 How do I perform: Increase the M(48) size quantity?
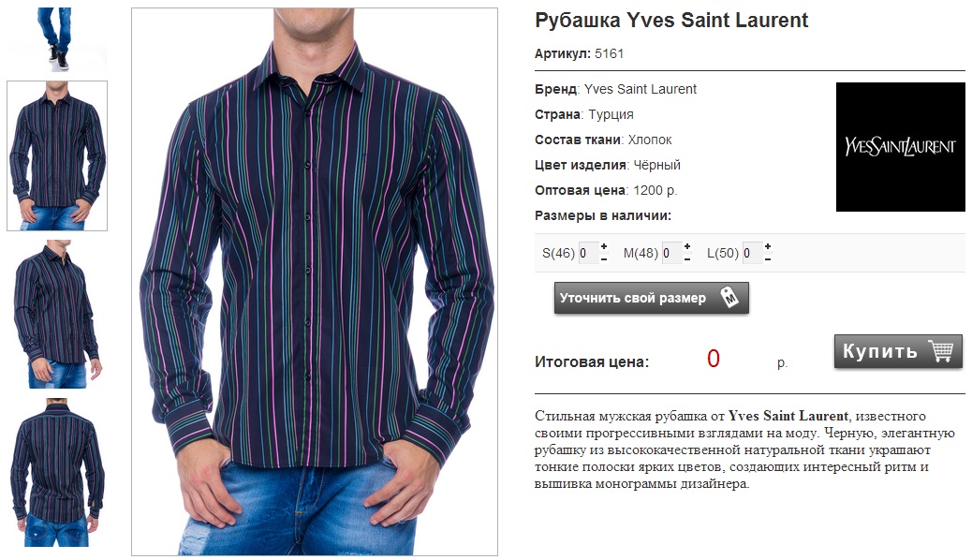pos(686,247)
